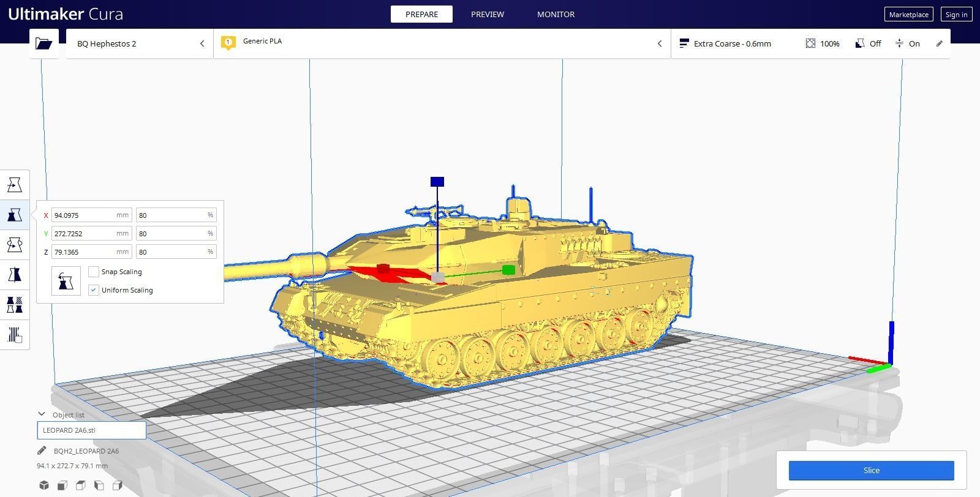The height and width of the screenshot is (497, 980).
Task: Open file with the folder icon
Action: tap(43, 43)
